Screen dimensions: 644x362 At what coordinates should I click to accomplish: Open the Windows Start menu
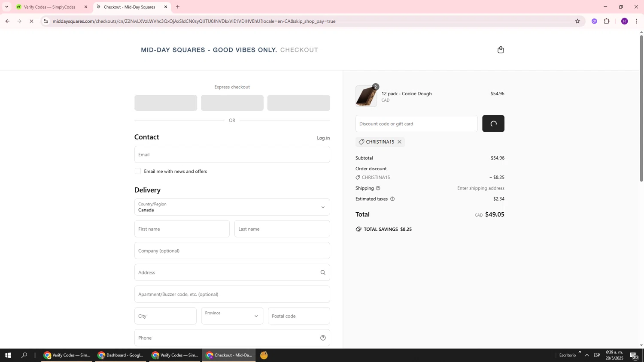(7, 355)
